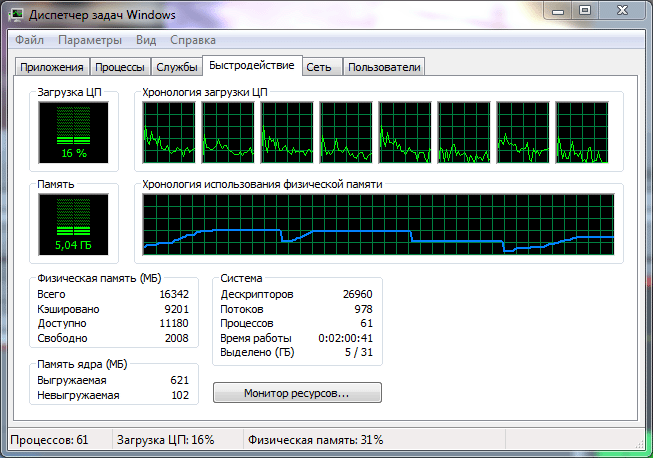The width and height of the screenshot is (653, 458).
Task: Switch to the Процессы tab
Action: (120, 67)
